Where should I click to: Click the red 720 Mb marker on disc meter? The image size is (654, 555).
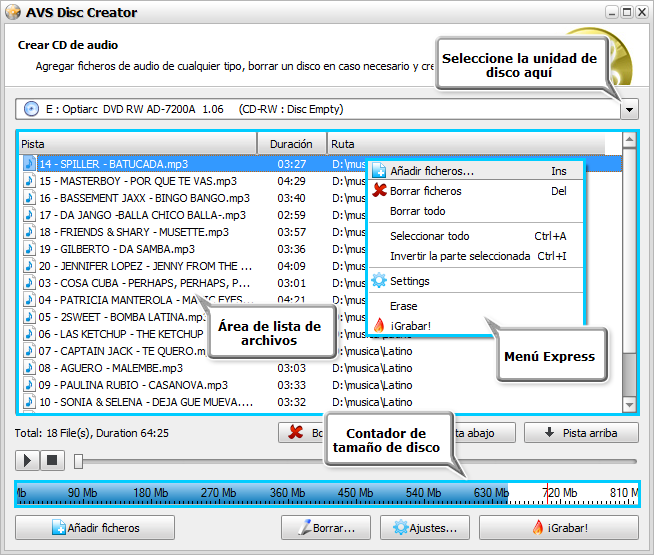[547, 494]
